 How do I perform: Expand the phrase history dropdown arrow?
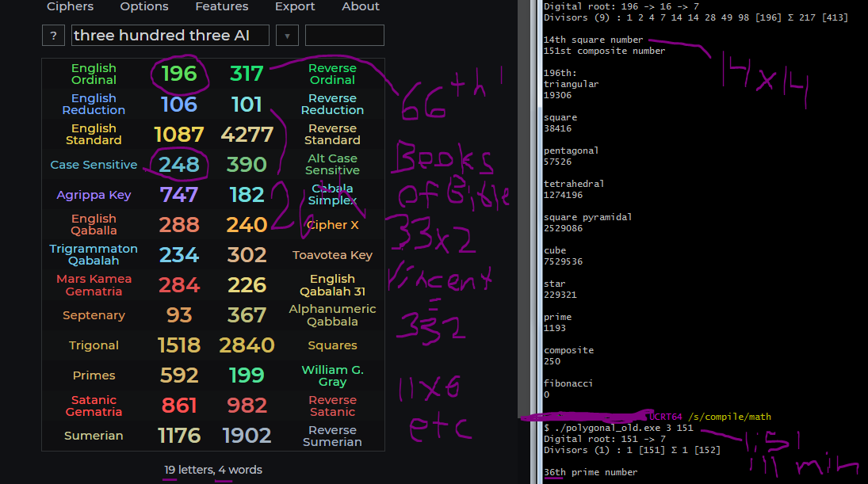click(287, 36)
